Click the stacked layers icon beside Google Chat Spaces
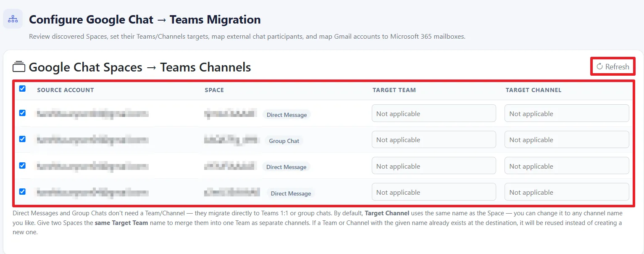Screen dimensions: 644x254 pyautogui.click(x=19, y=67)
